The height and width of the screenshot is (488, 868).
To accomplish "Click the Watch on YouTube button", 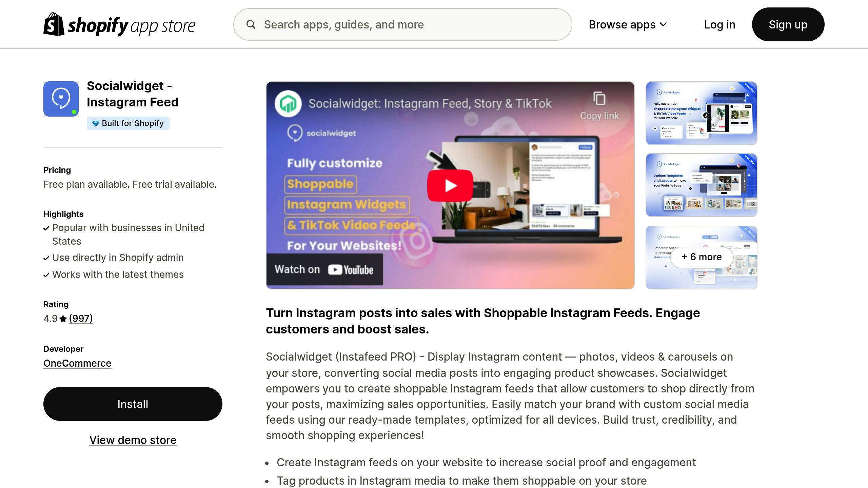I will pyautogui.click(x=324, y=269).
